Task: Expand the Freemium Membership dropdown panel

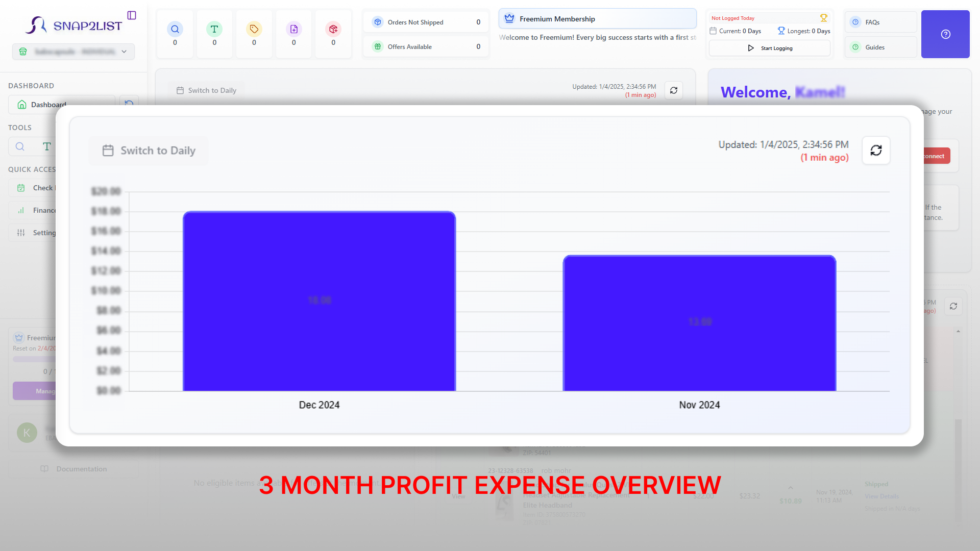Action: (597, 18)
